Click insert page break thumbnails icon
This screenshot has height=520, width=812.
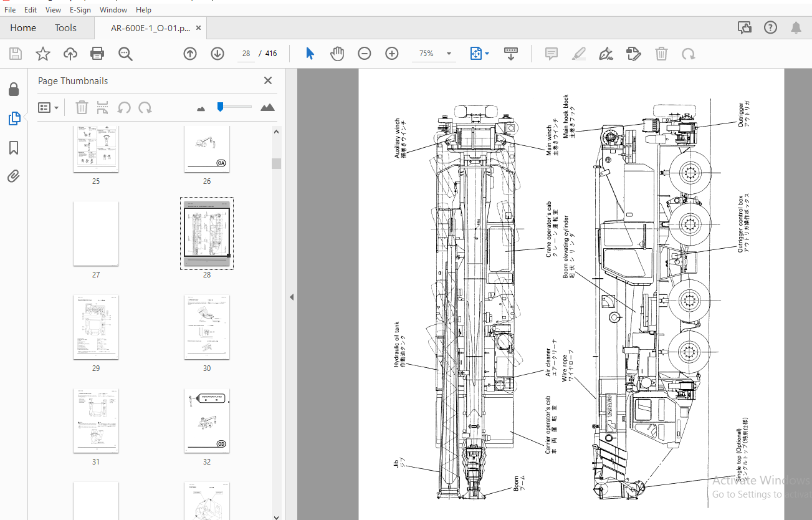click(103, 107)
